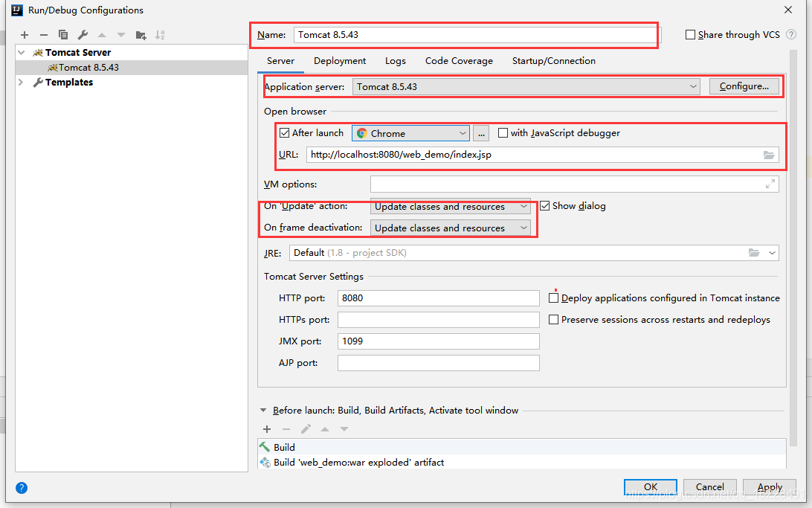The height and width of the screenshot is (508, 812).
Task: Select Tomcat 8.5.43 configuration in tree
Action: (x=132, y=68)
